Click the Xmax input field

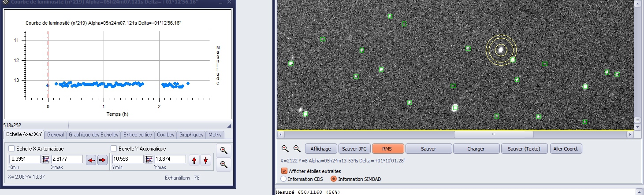pyautogui.click(x=67, y=159)
